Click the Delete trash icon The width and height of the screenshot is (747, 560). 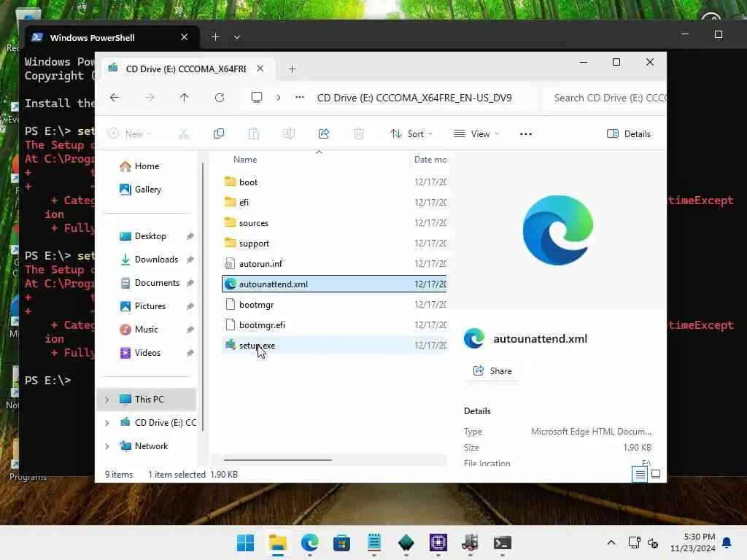click(359, 134)
